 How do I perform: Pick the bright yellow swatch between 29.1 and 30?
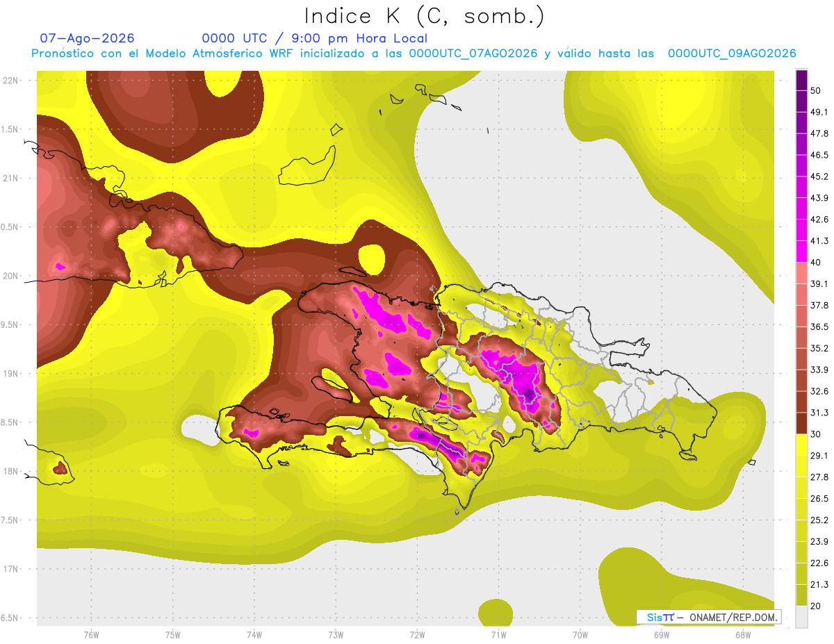801,445
